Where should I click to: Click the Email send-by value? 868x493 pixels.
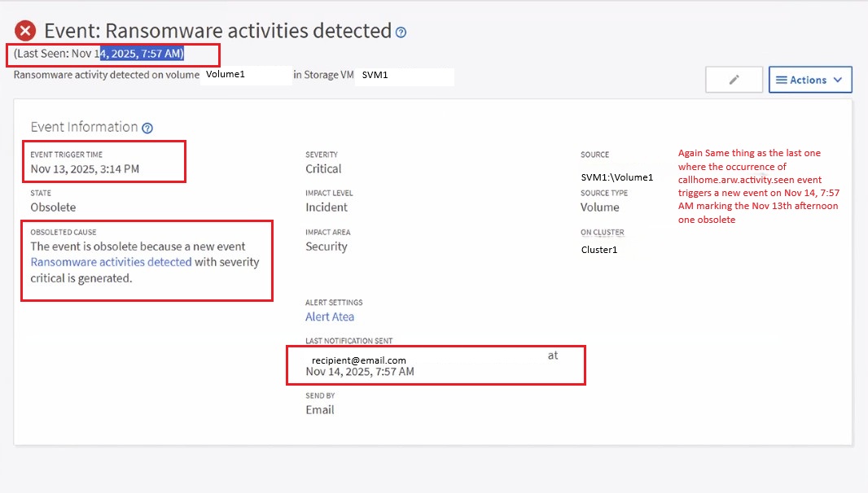[320, 410]
